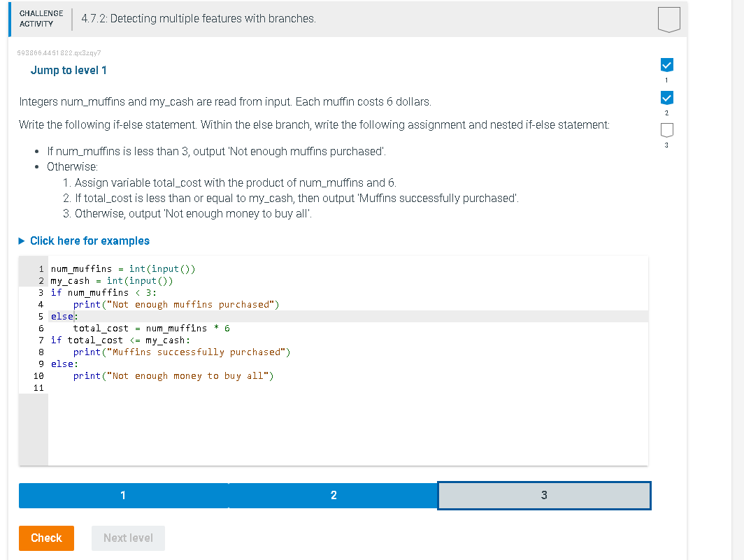Click code line 'if total_cost <= my_cash:'
744x560 pixels.
click(x=120, y=340)
